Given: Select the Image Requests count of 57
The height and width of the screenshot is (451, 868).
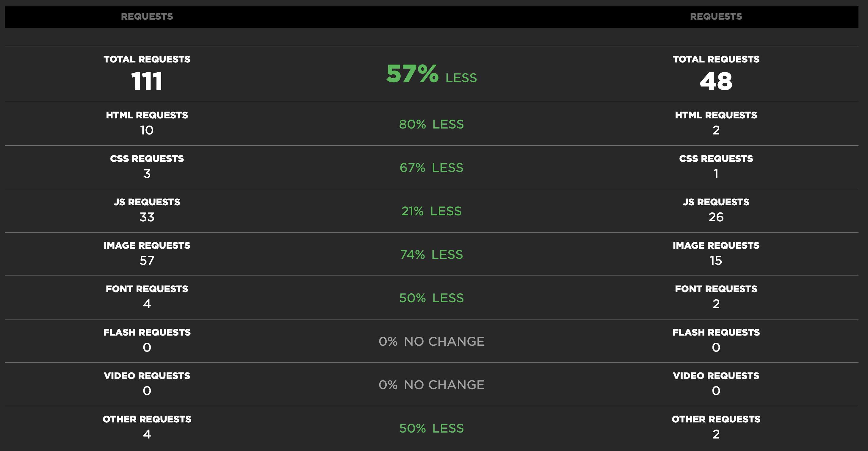Looking at the screenshot, I should coord(147,261).
